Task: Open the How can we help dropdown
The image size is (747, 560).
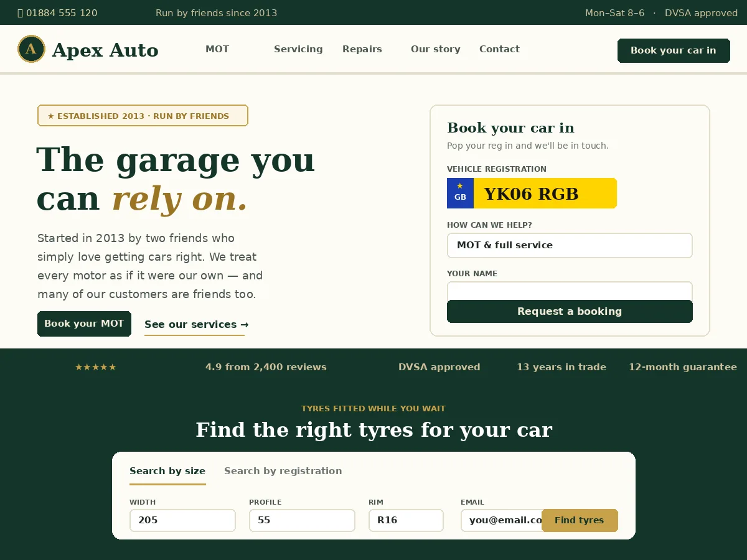Action: tap(570, 245)
